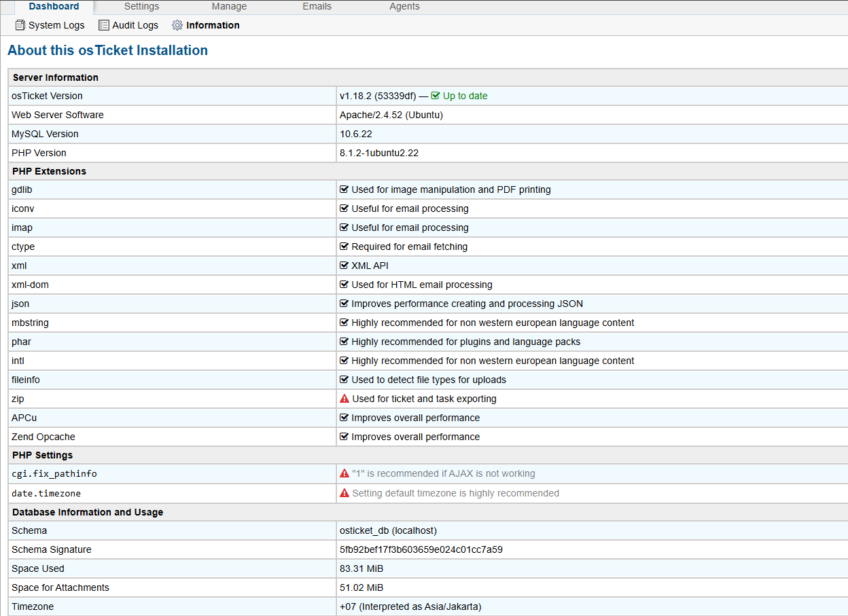Screen dimensions: 848x616
Task: Click the check icon in the fileinfo row
Action: pyautogui.click(x=344, y=380)
